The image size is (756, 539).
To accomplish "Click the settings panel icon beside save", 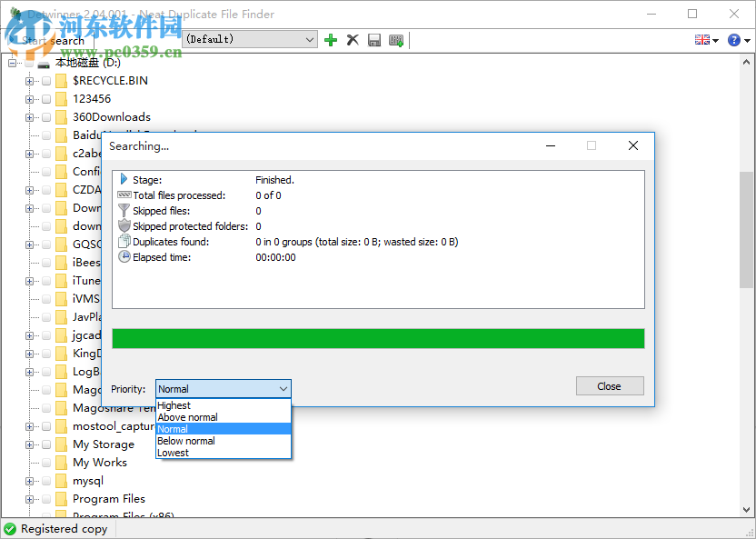I will click(396, 40).
